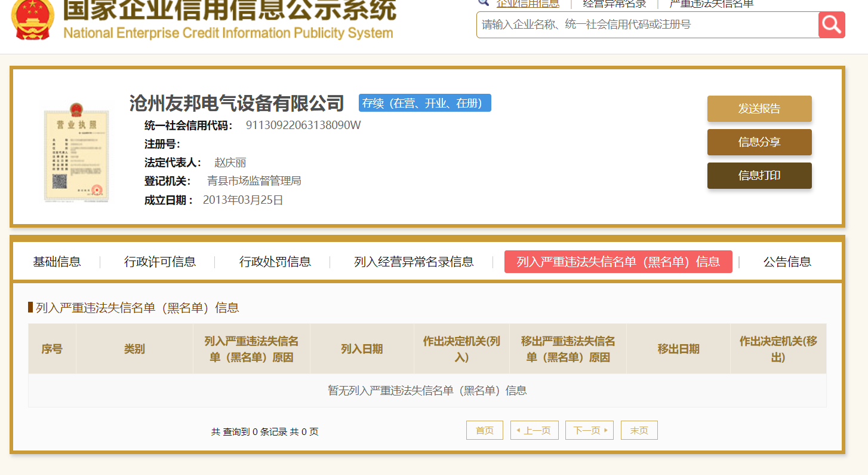Click the company name 沧州友邦电气设备有限公司

[237, 103]
